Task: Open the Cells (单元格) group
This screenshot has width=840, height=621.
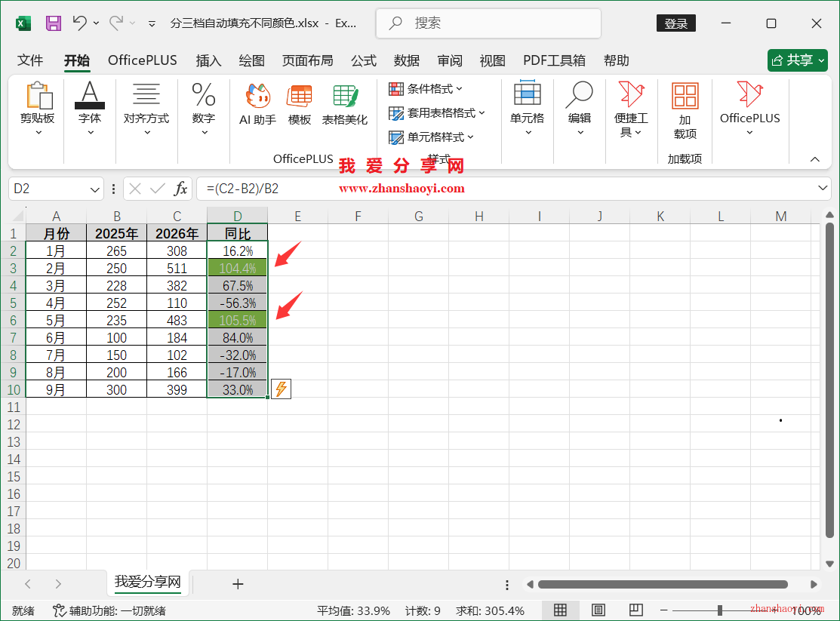Action: pyautogui.click(x=527, y=109)
